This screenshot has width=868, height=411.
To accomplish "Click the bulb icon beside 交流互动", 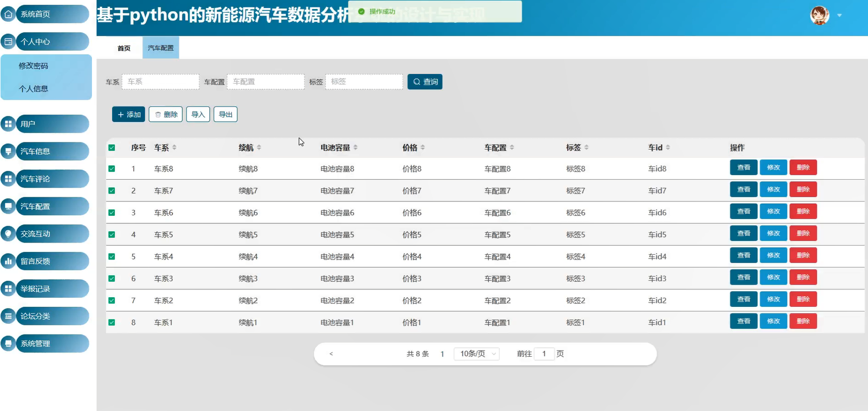I will pos(8,234).
